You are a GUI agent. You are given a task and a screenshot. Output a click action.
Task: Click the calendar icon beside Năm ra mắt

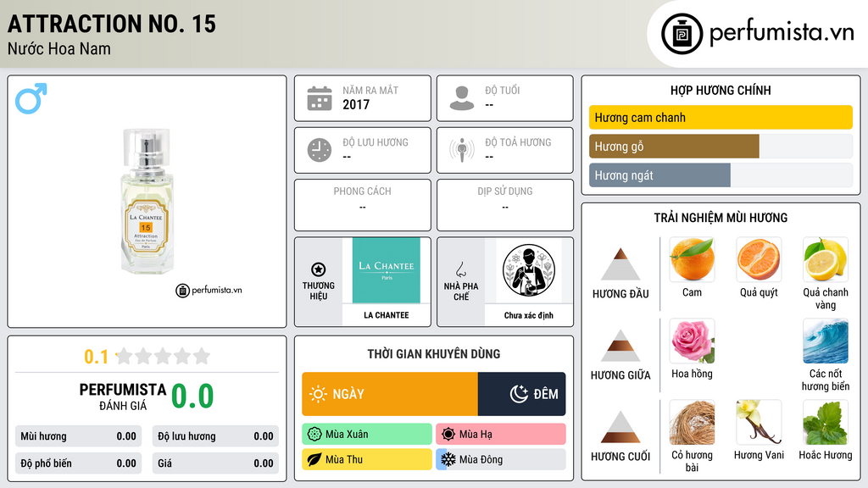320,98
